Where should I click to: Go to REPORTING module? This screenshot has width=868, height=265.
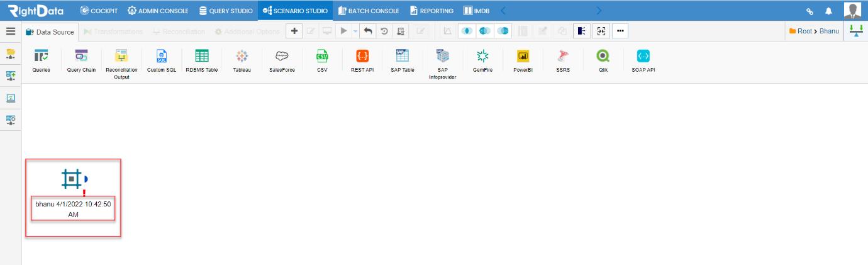(432, 10)
